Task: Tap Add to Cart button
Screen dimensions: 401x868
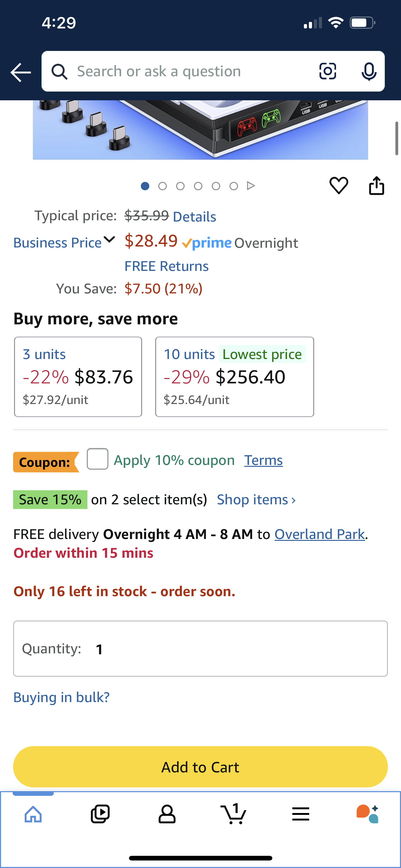Action: (x=200, y=767)
